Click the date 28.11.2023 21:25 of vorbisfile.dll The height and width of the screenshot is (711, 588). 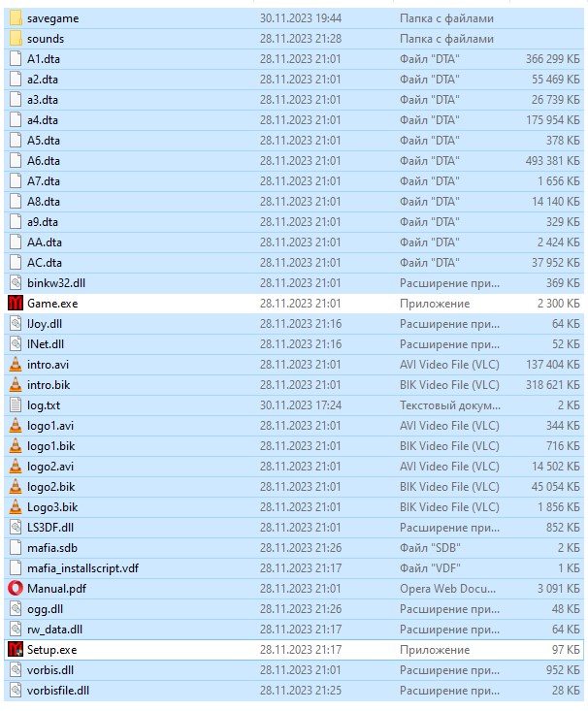pyautogui.click(x=301, y=690)
